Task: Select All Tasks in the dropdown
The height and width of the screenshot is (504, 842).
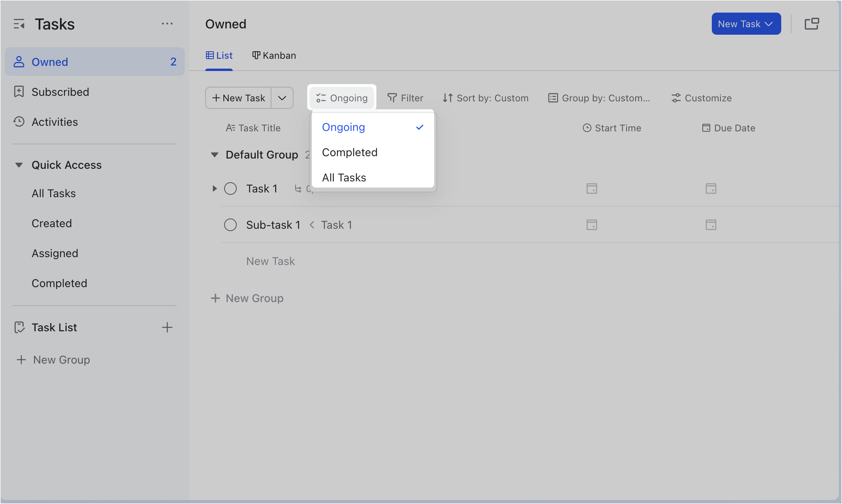Action: (x=344, y=177)
